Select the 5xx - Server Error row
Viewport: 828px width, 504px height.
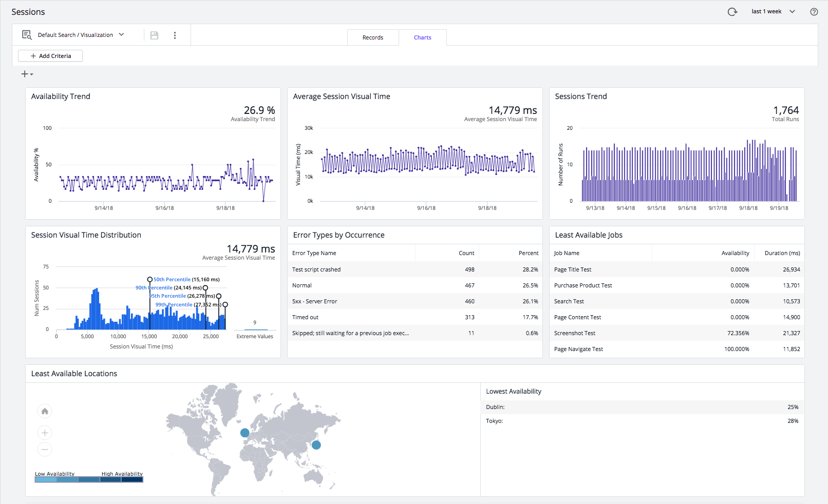[415, 301]
